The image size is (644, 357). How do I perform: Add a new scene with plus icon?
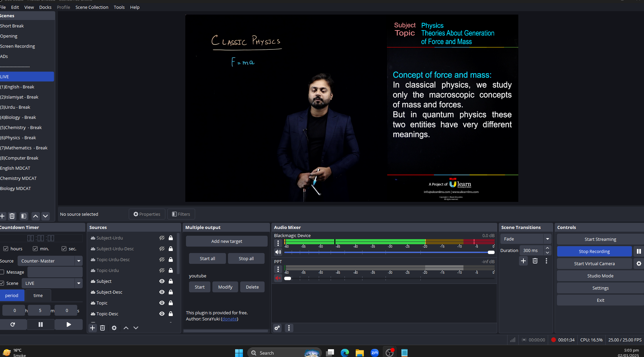click(2, 216)
